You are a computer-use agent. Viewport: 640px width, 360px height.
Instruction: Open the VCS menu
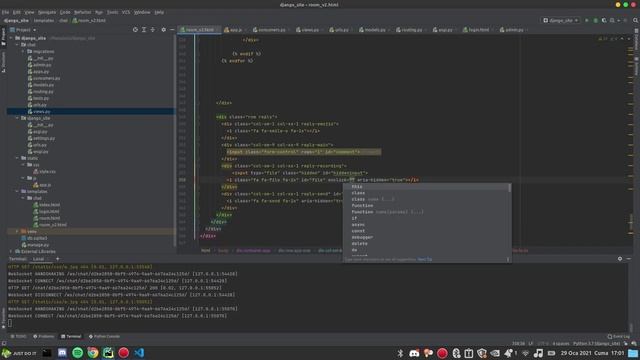click(126, 12)
